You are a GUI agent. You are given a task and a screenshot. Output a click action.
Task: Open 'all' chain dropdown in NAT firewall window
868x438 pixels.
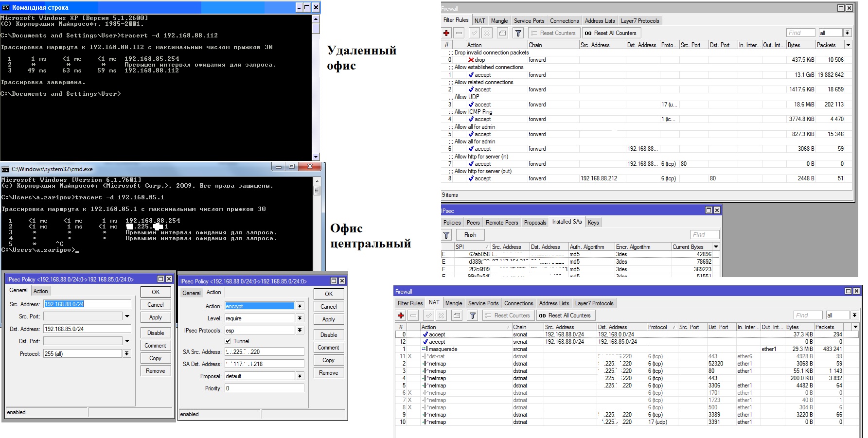click(x=854, y=315)
